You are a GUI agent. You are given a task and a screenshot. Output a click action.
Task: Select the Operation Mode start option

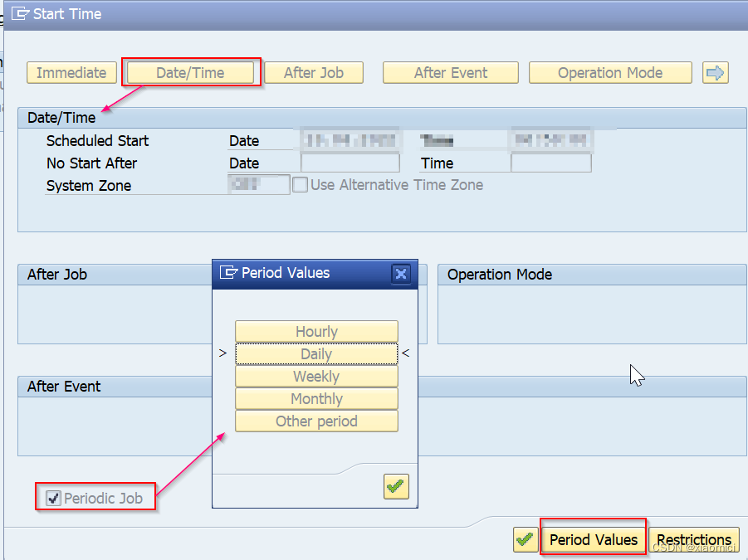[610, 73]
